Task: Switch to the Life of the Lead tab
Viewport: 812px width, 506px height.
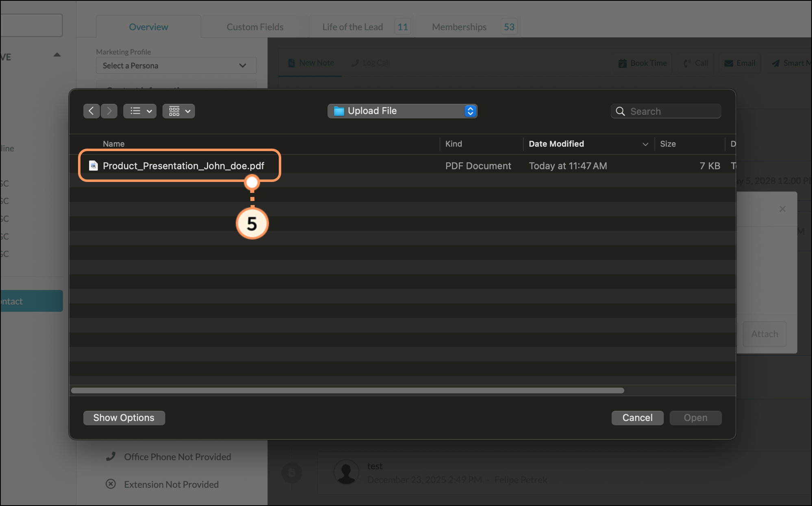Action: click(352, 27)
